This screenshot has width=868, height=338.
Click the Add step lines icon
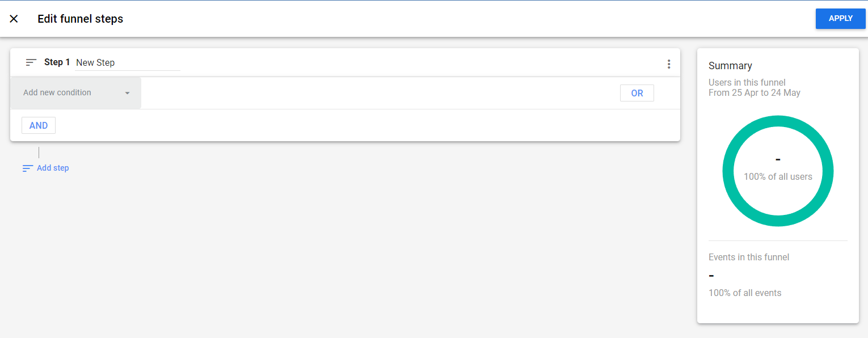tap(27, 168)
